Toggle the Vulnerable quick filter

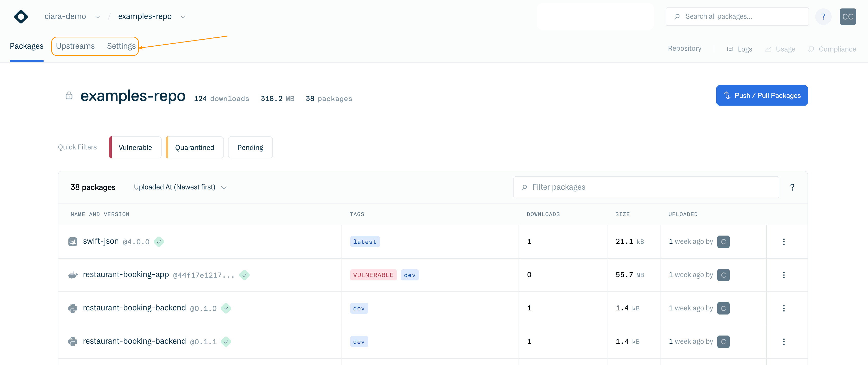[x=135, y=147]
